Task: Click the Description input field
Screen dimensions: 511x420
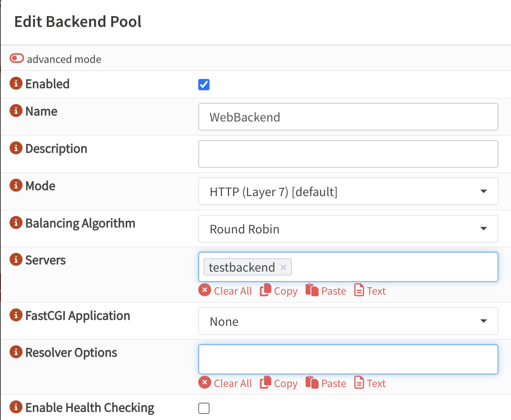Action: [348, 154]
